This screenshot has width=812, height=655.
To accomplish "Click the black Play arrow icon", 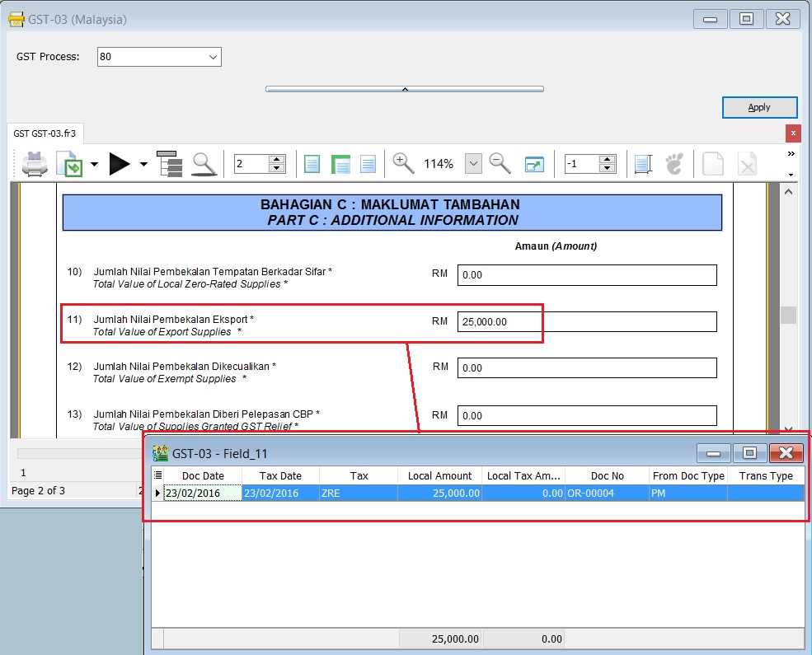I will [x=120, y=164].
